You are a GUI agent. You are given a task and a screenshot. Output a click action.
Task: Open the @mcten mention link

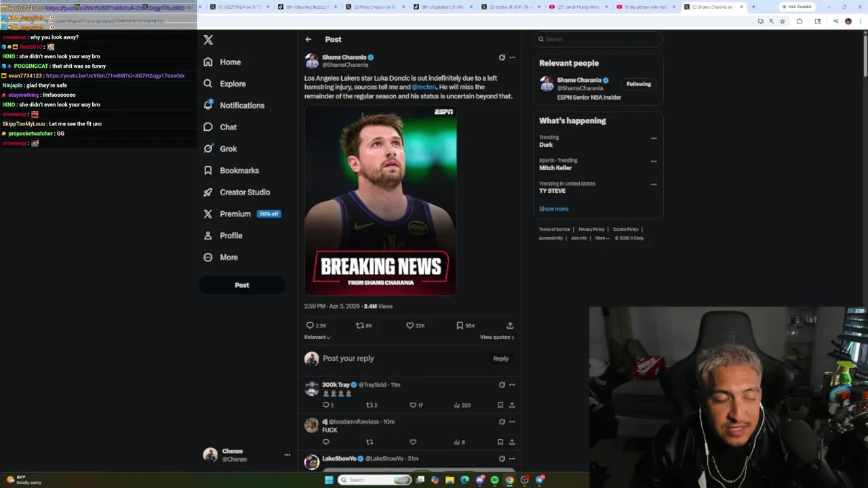click(424, 87)
